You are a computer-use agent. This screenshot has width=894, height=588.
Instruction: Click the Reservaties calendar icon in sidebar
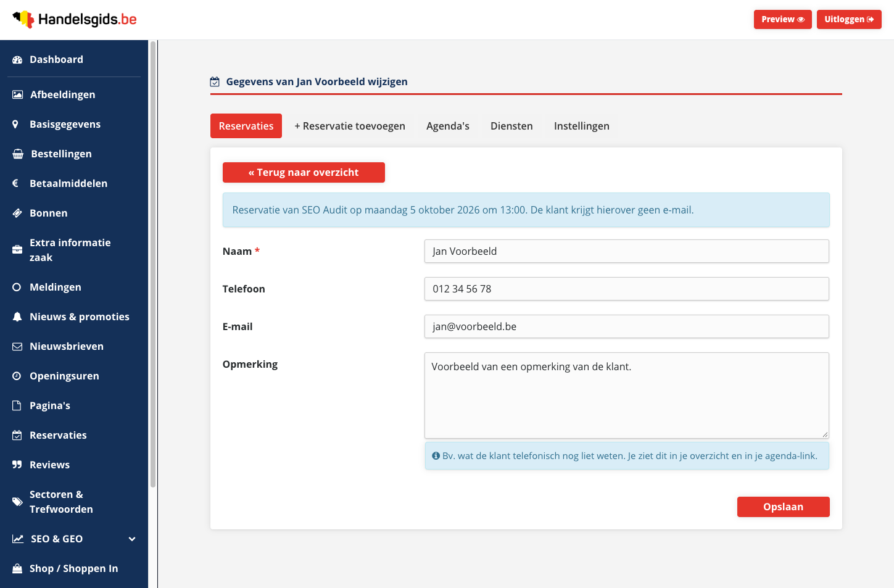click(x=17, y=435)
